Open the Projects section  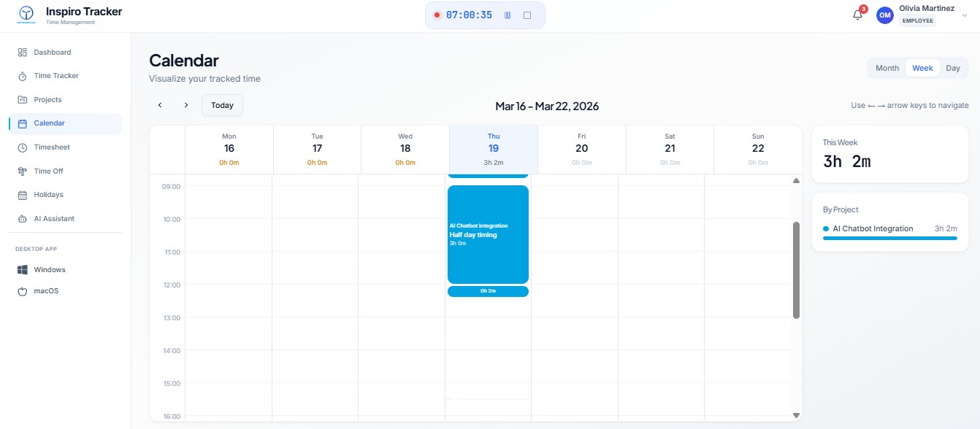pyautogui.click(x=47, y=99)
